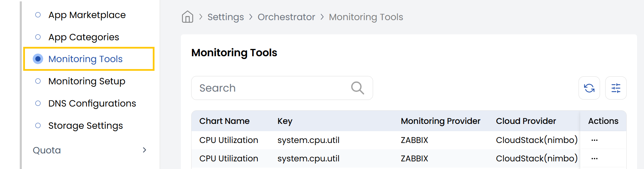Open actions menu for second CPU Utilization row
This screenshot has width=644, height=169.
(594, 159)
